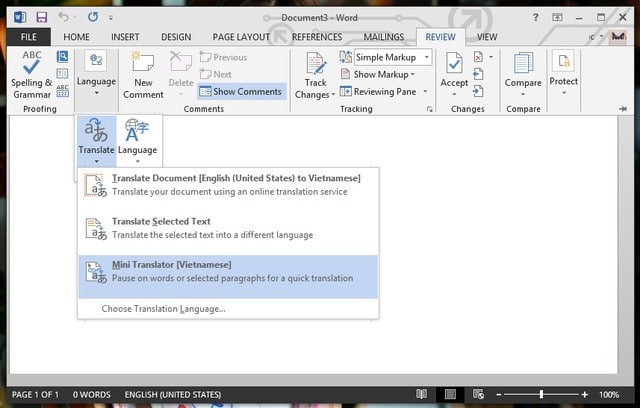Click Ribbon Display Options icon
This screenshot has width=640, height=408.
[557, 17]
